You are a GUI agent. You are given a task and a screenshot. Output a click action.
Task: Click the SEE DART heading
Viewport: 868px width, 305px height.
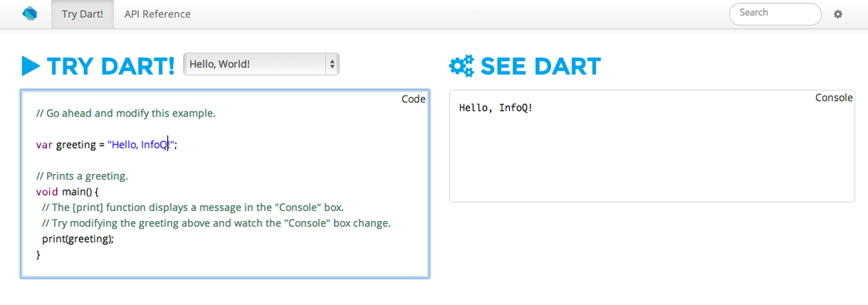tap(540, 66)
